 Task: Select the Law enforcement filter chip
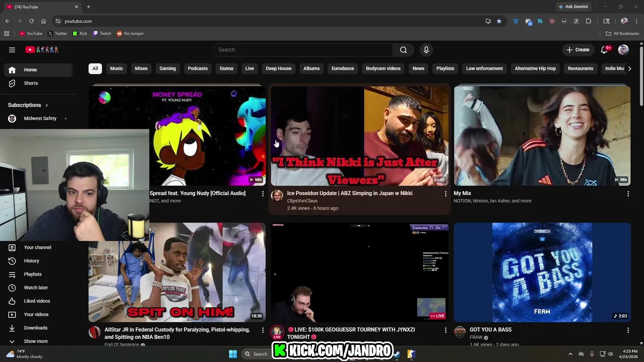[x=485, y=68]
